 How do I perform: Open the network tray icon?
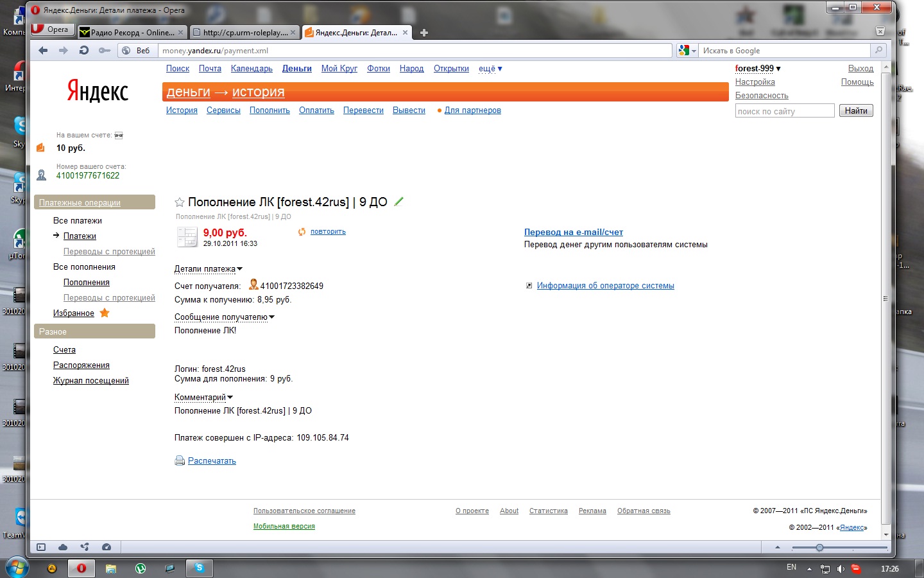825,568
